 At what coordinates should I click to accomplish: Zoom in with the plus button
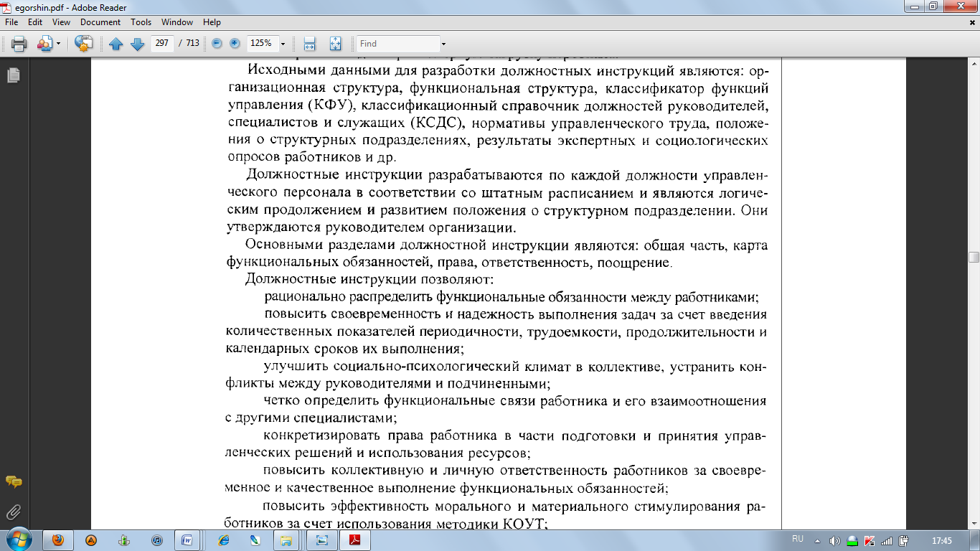pyautogui.click(x=235, y=44)
